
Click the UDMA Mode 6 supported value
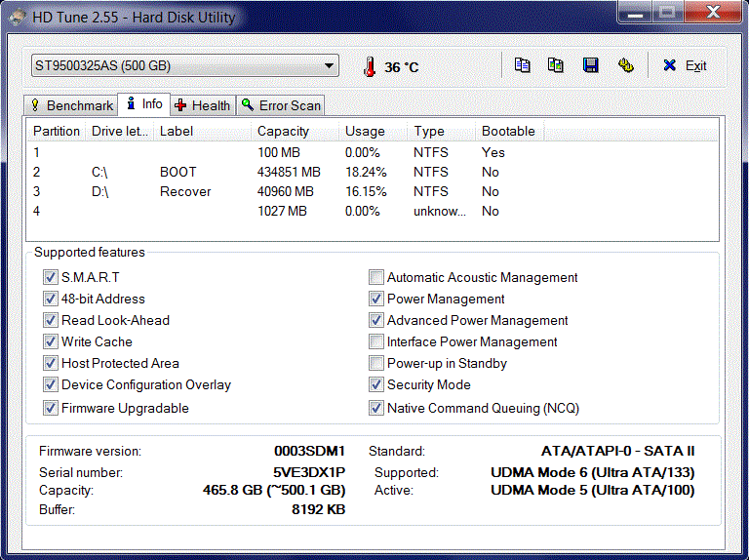pyautogui.click(x=592, y=472)
